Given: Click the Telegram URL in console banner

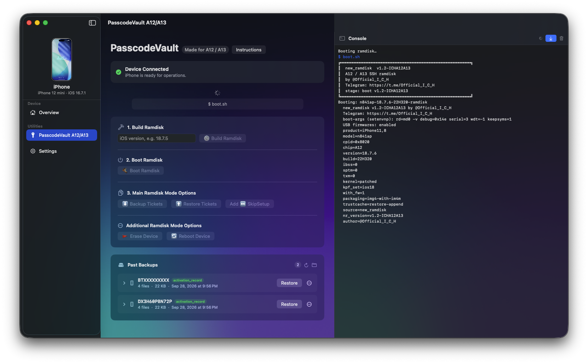Looking at the screenshot, I should (x=402, y=85).
